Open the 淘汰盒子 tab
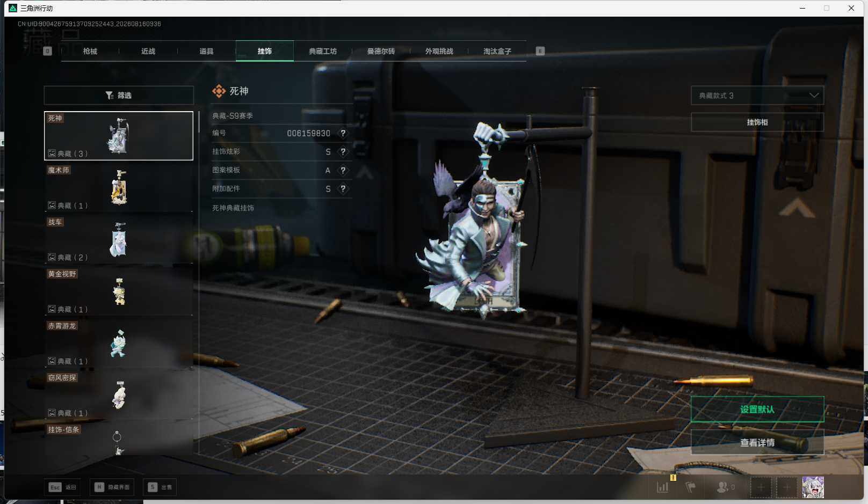This screenshot has height=504, width=868. 497,51
